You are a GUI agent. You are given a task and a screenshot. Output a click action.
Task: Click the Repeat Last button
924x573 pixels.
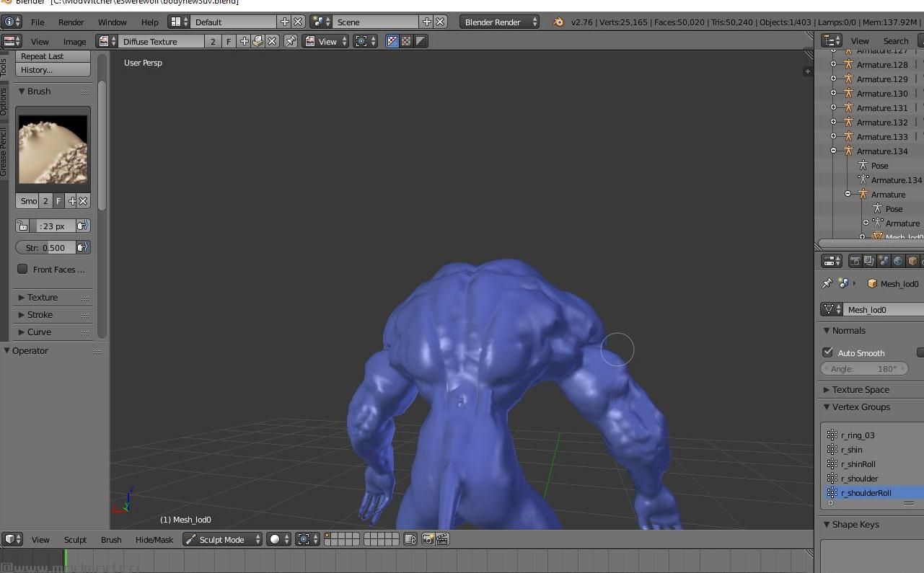coord(53,56)
